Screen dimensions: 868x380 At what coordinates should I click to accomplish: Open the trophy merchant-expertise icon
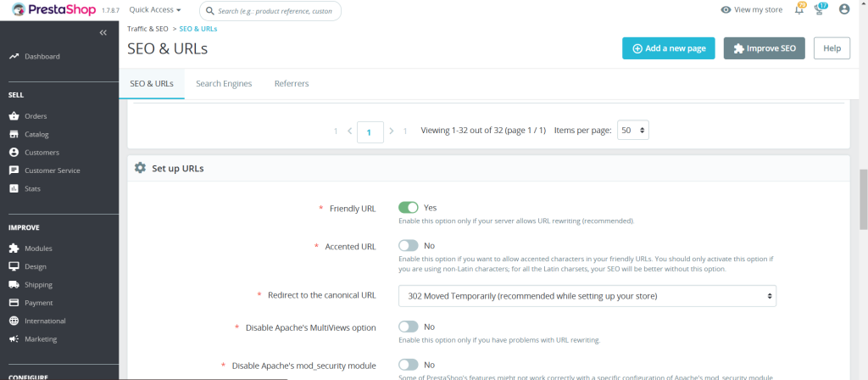(x=821, y=8)
